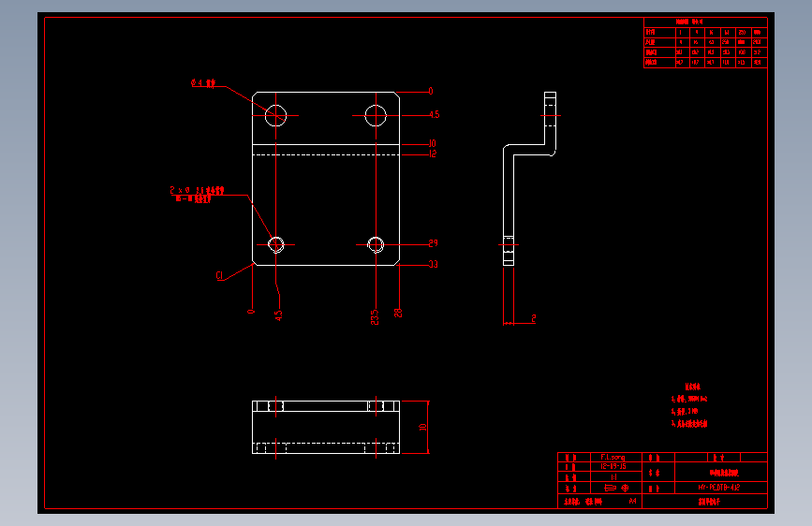Screen dimensions: 812x526
Task: Select the '12-19-15' date text
Action: pos(613,466)
